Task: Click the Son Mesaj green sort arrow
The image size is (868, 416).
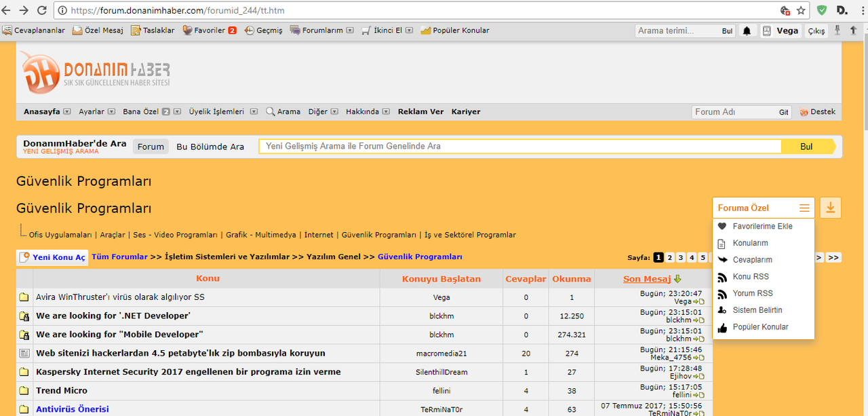Action: coord(677,279)
